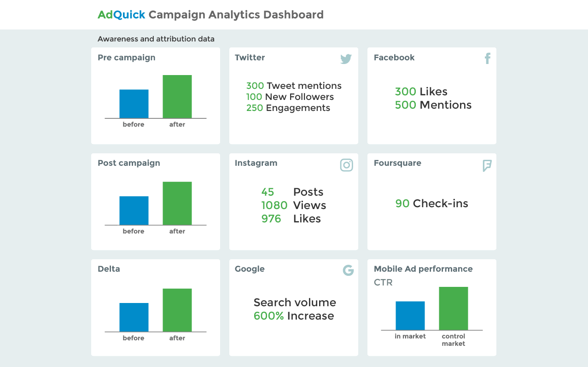Click the Delta chart green after bar

(177, 310)
